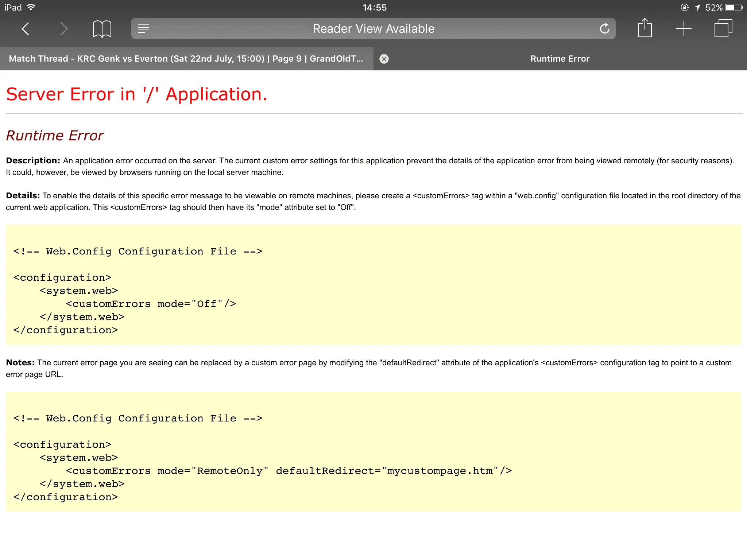Viewport: 747px width, 560px height.
Task: Tap the 14:55 clock in status bar
Action: [x=375, y=7]
